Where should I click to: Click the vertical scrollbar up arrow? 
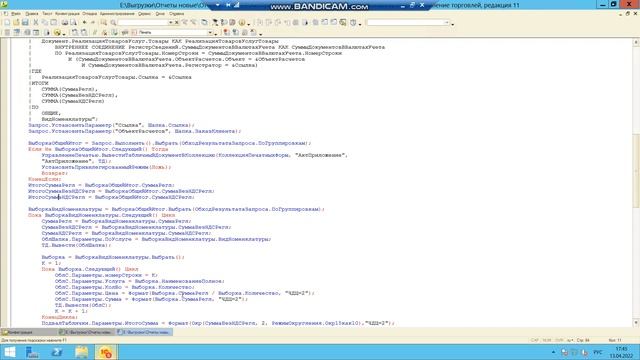[x=636, y=42]
